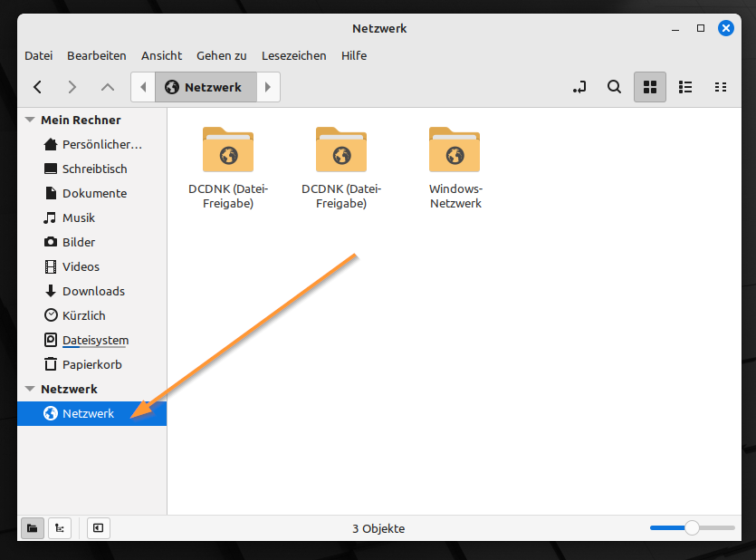Open the search tool
This screenshot has width=756, height=560.
coord(614,87)
